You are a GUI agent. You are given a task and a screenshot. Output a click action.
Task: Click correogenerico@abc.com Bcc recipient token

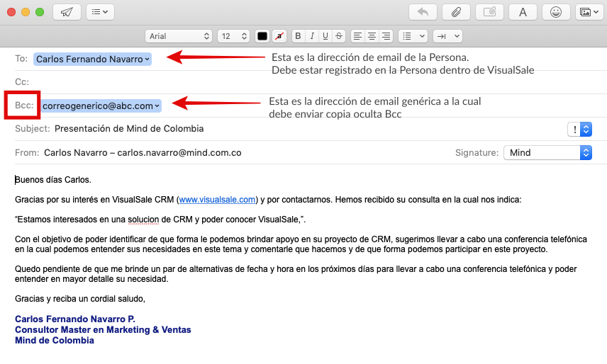[101, 106]
